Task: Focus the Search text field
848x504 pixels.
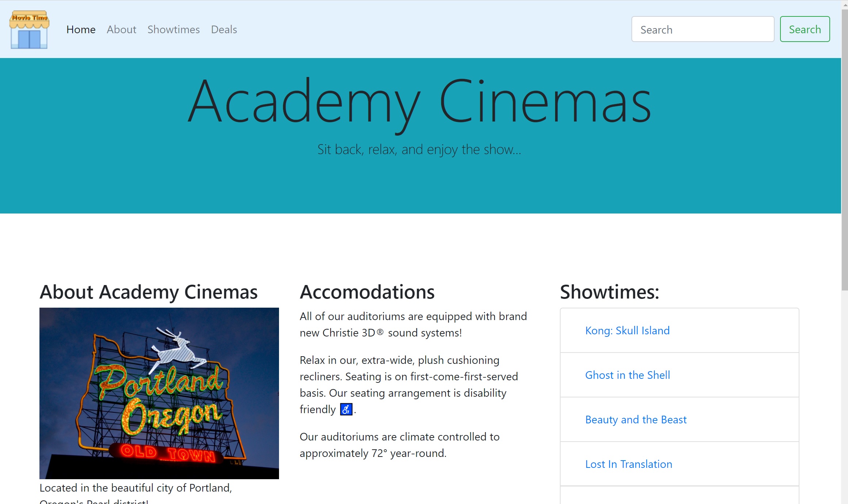Action: tap(702, 29)
